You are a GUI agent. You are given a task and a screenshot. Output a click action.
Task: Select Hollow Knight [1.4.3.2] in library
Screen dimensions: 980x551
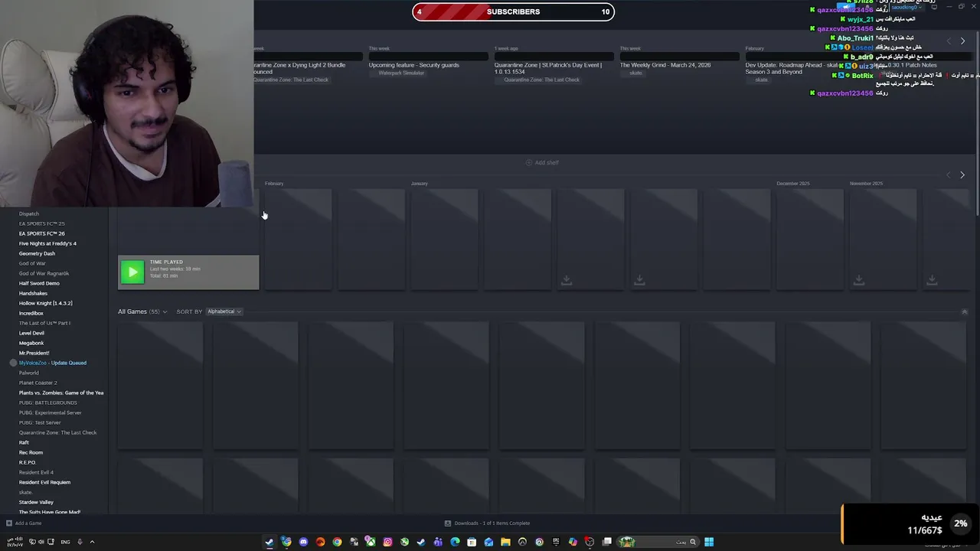[46, 303]
